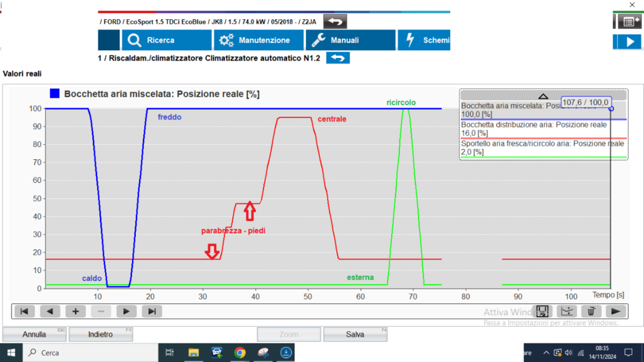The width and height of the screenshot is (644, 362).
Task: Open the Manutenzione tab
Action: click(x=258, y=40)
